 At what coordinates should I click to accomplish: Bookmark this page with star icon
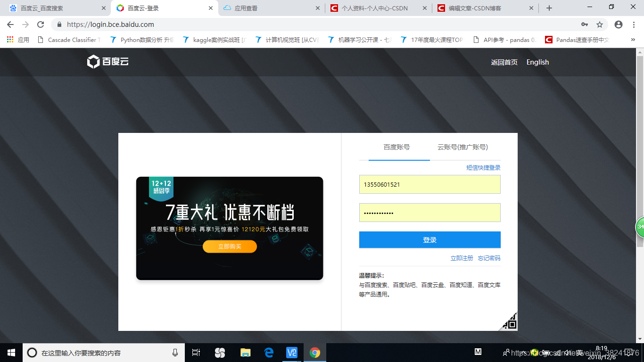click(x=600, y=25)
